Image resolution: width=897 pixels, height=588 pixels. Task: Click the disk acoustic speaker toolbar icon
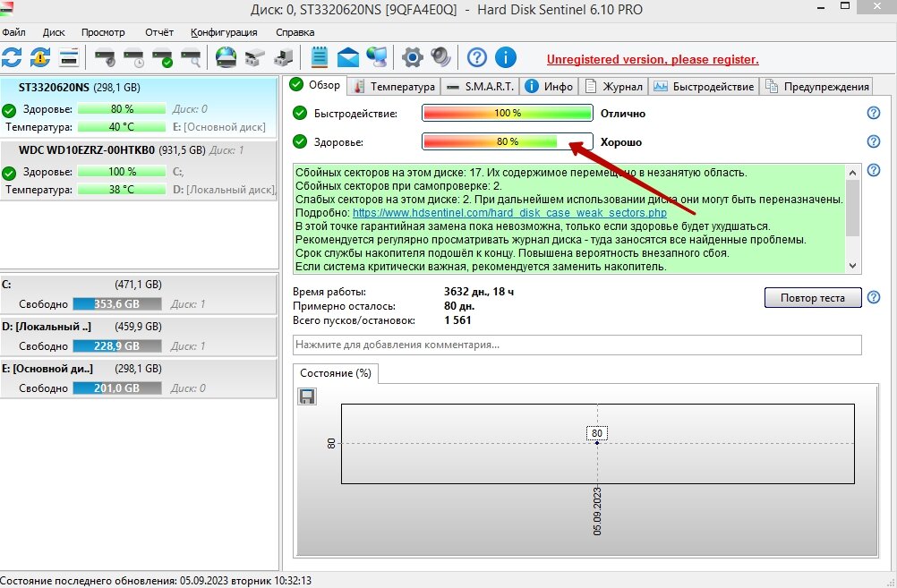[x=105, y=58]
